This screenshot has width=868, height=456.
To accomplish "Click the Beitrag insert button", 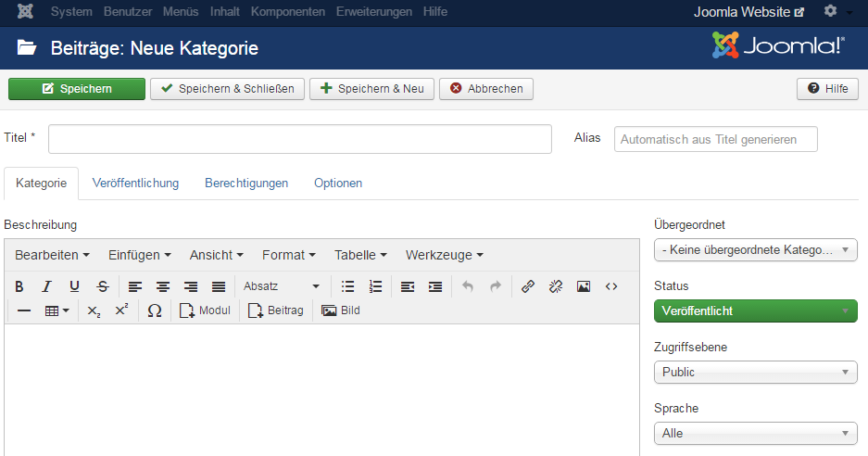I will point(276,310).
